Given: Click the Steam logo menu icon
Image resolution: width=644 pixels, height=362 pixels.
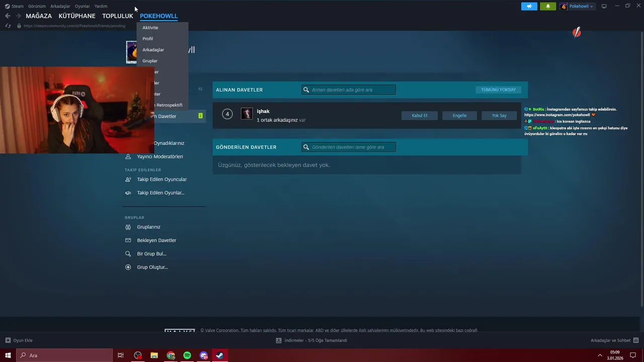Looking at the screenshot, I should 8,6.
